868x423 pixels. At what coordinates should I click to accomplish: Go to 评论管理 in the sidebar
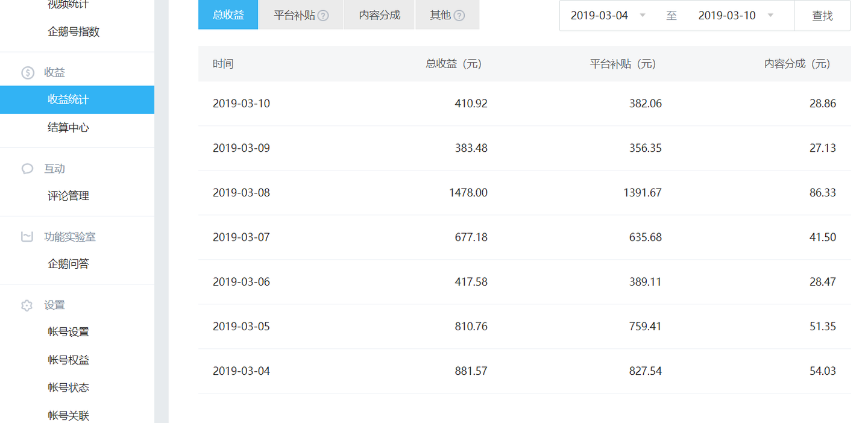click(x=68, y=196)
